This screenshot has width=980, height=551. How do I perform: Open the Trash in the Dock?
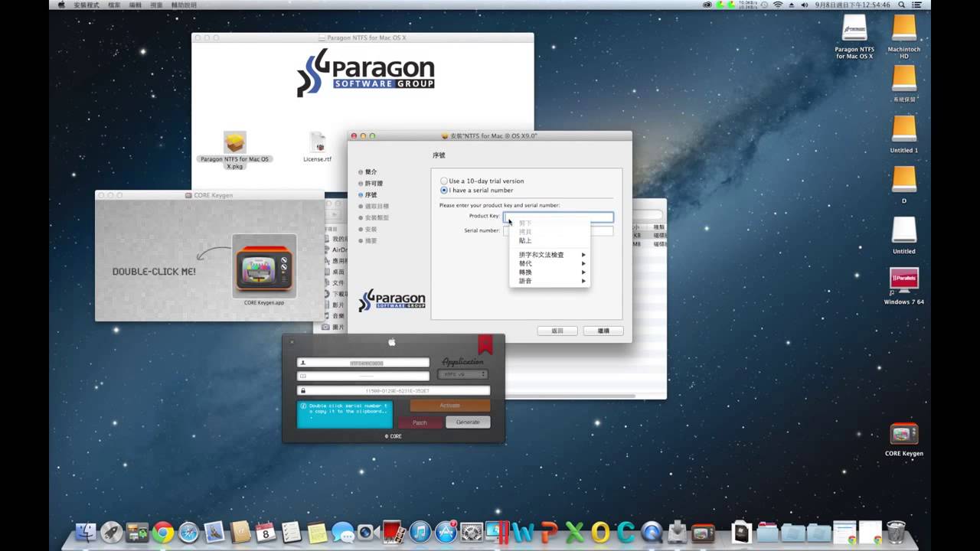(896, 532)
